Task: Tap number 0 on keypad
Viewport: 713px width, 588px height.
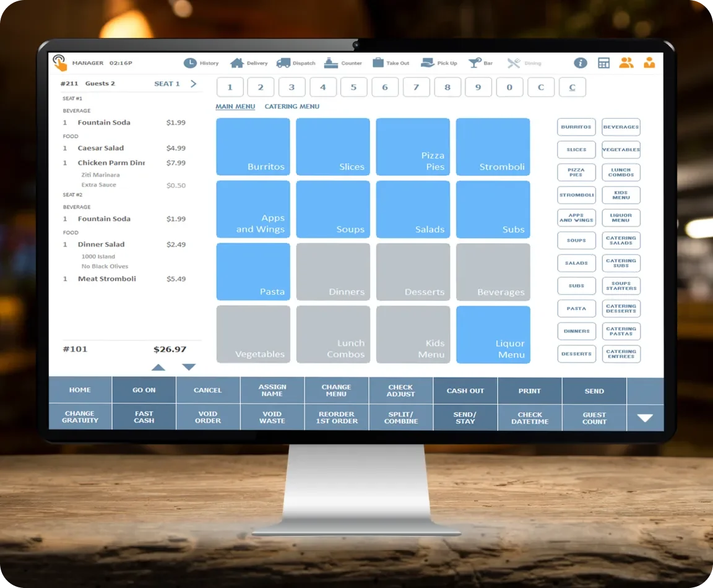Action: pos(509,87)
